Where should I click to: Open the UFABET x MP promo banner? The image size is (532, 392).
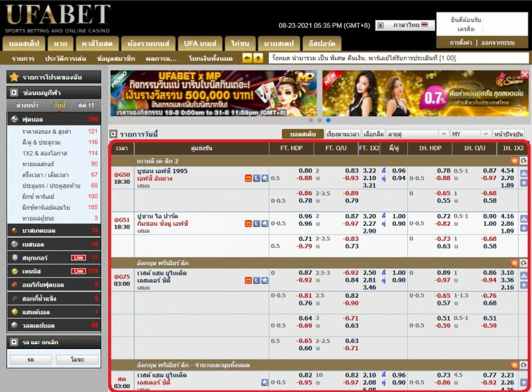(x=214, y=93)
